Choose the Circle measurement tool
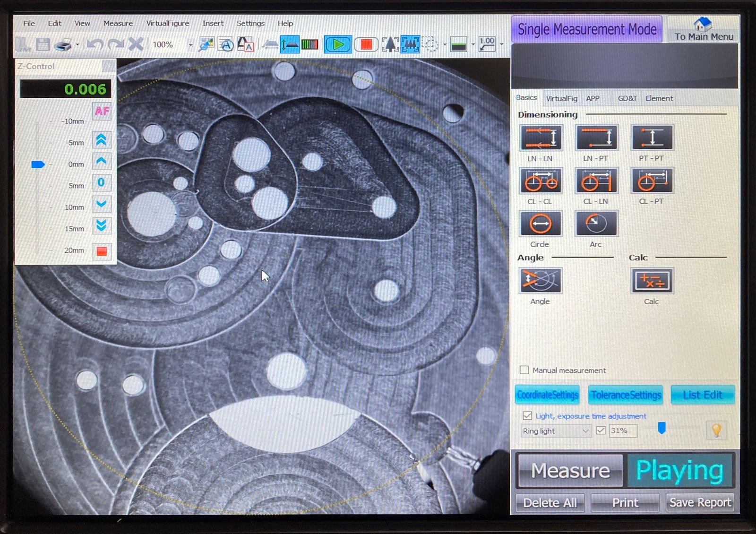Image resolution: width=756 pixels, height=534 pixels. [x=541, y=224]
